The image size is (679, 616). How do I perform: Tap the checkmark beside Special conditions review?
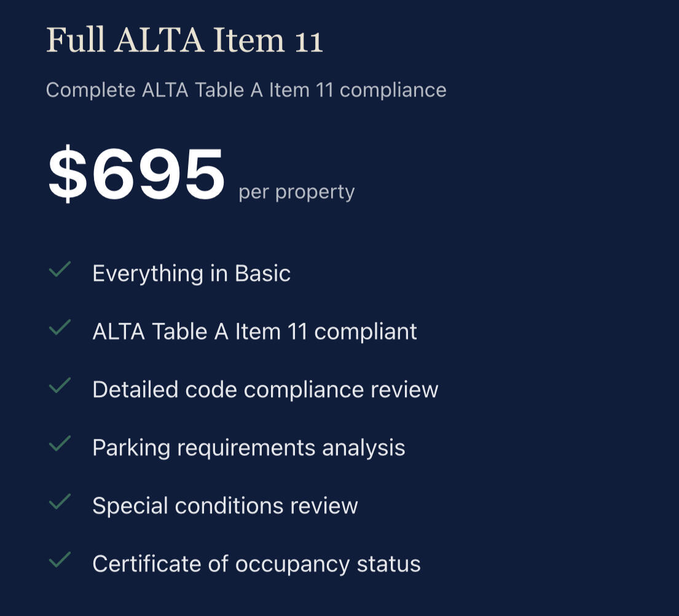click(60, 502)
